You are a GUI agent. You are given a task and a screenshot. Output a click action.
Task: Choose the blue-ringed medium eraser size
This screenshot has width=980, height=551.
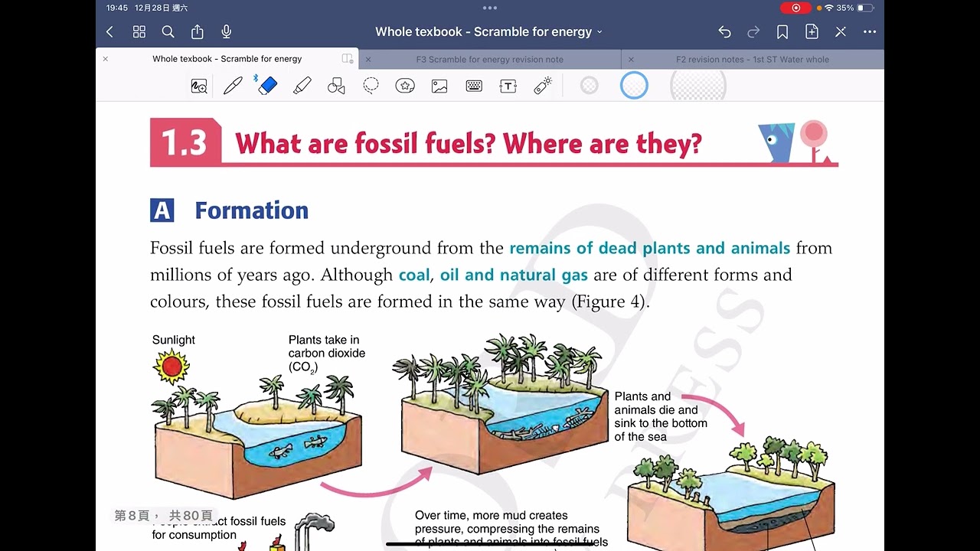tap(634, 86)
